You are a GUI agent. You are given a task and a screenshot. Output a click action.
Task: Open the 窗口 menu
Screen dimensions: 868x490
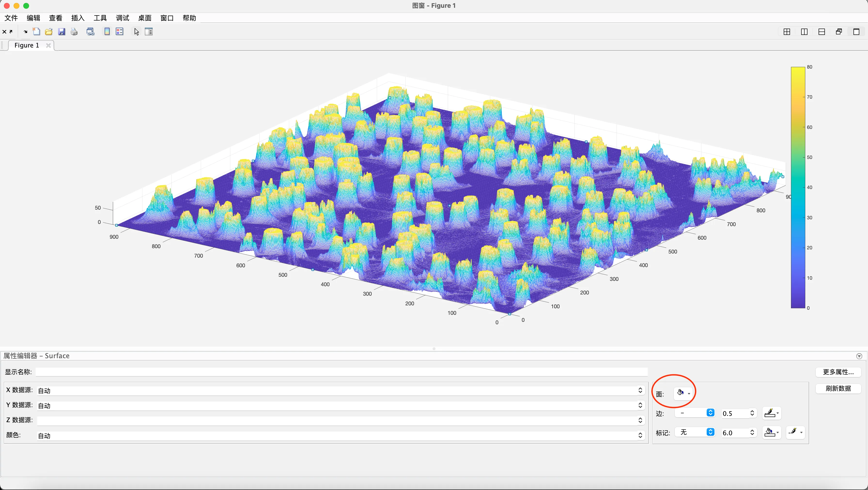tap(167, 18)
